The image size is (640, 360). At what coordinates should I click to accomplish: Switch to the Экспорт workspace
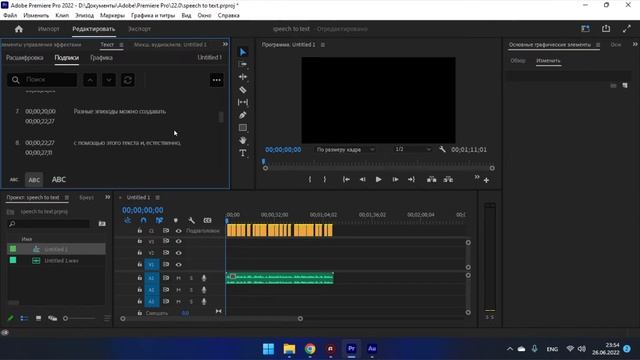[x=140, y=29]
